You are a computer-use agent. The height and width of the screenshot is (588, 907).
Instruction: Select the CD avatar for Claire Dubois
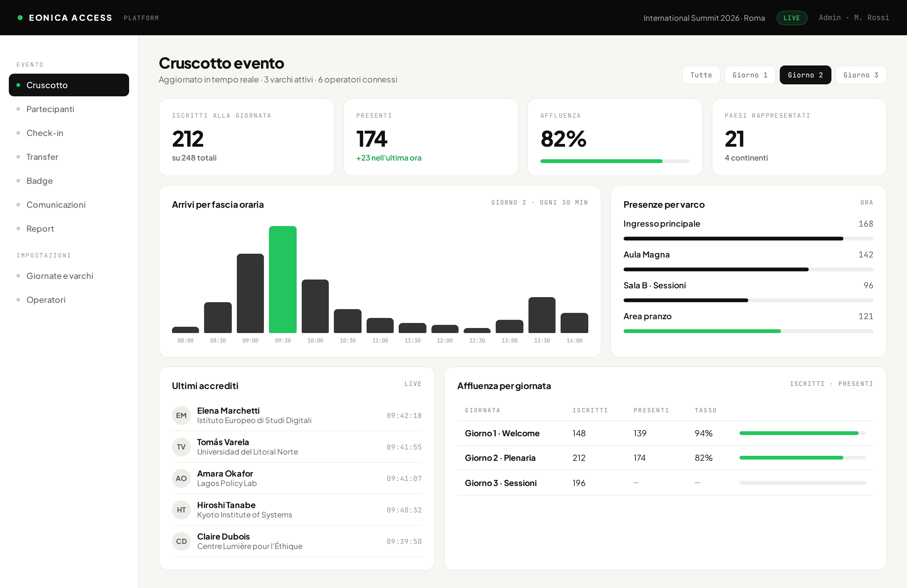[x=181, y=541]
